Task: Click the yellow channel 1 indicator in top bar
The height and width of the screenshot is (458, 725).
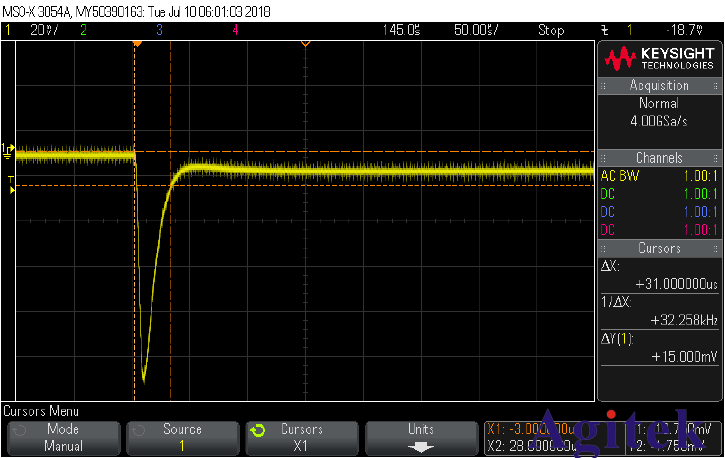Action: point(8,31)
